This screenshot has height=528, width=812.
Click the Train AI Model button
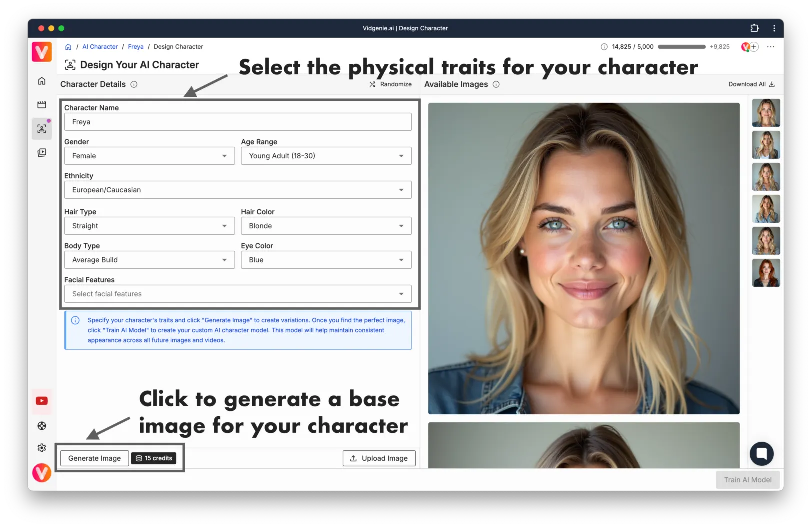(748, 480)
